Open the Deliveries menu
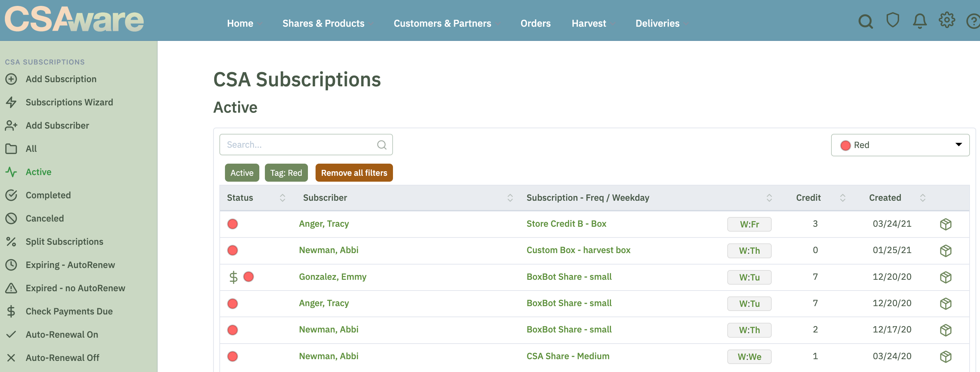Viewport: 980px width, 372px height. [x=657, y=23]
